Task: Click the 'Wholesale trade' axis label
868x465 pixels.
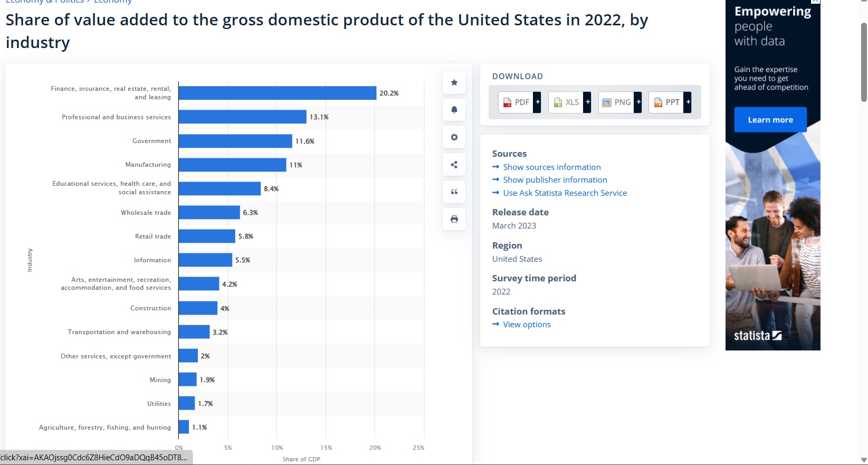Action: point(146,213)
